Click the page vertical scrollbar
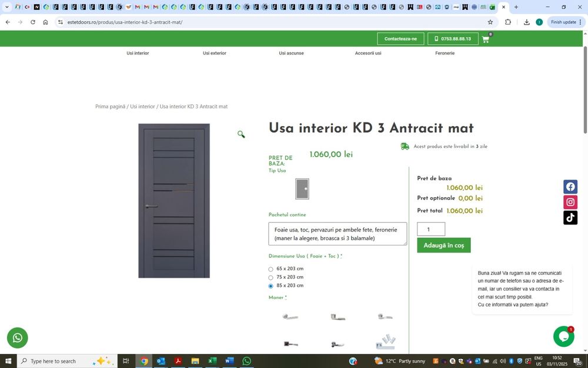 (x=585, y=89)
